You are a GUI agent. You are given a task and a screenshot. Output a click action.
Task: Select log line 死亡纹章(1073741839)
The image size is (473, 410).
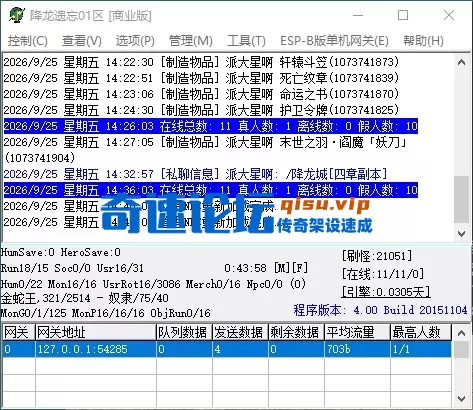pyautogui.click(x=201, y=78)
